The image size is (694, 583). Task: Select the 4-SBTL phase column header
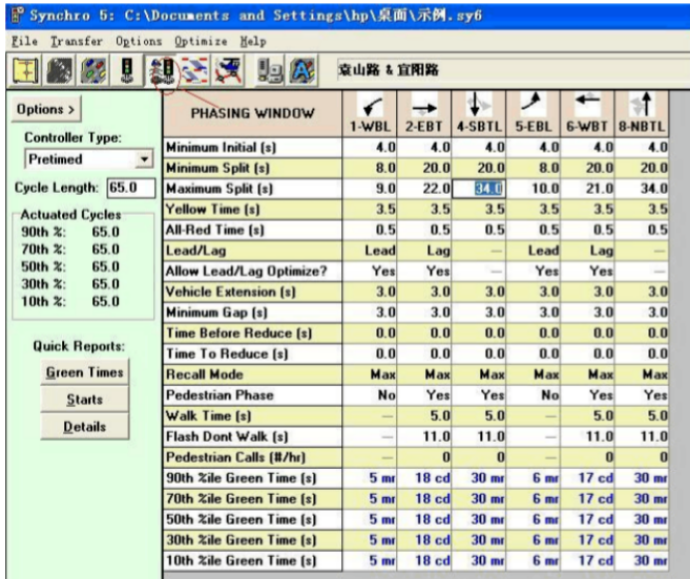tap(479, 114)
